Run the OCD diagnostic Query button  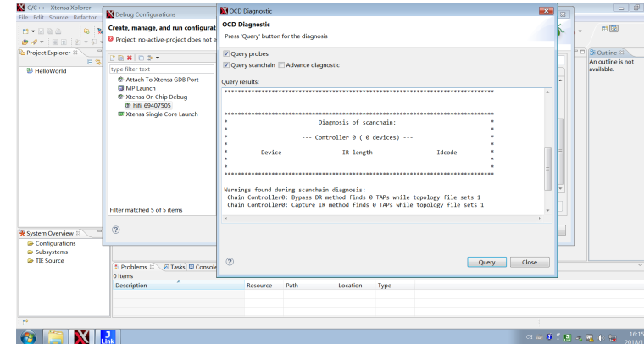click(x=486, y=262)
